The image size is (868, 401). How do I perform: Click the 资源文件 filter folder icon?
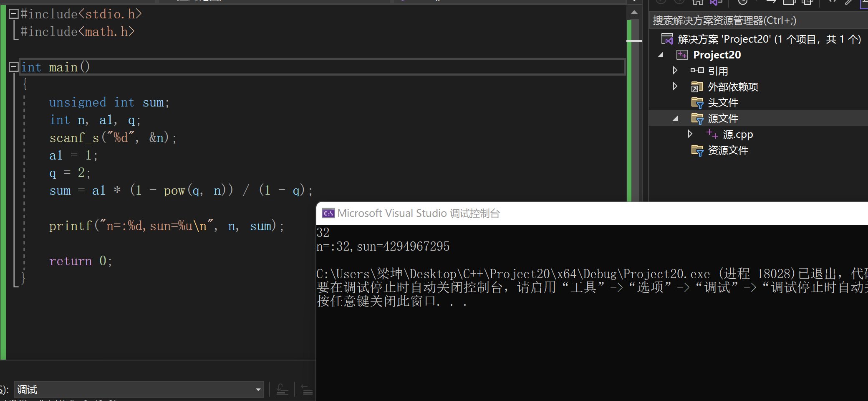(697, 150)
